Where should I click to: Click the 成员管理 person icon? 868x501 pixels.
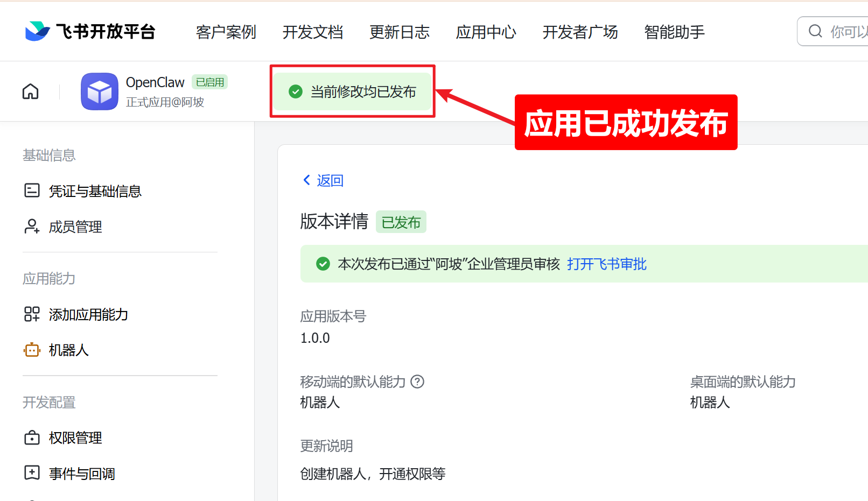click(x=32, y=226)
